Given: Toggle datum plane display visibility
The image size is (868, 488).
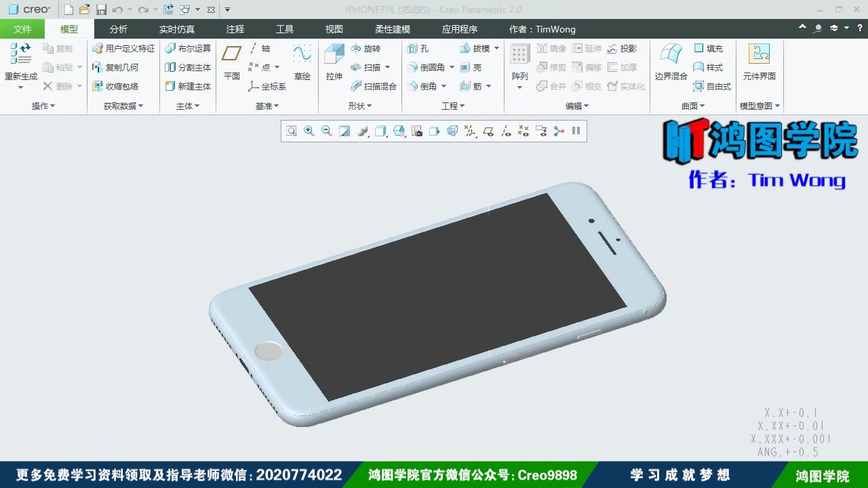Looking at the screenshot, I should pos(488,131).
